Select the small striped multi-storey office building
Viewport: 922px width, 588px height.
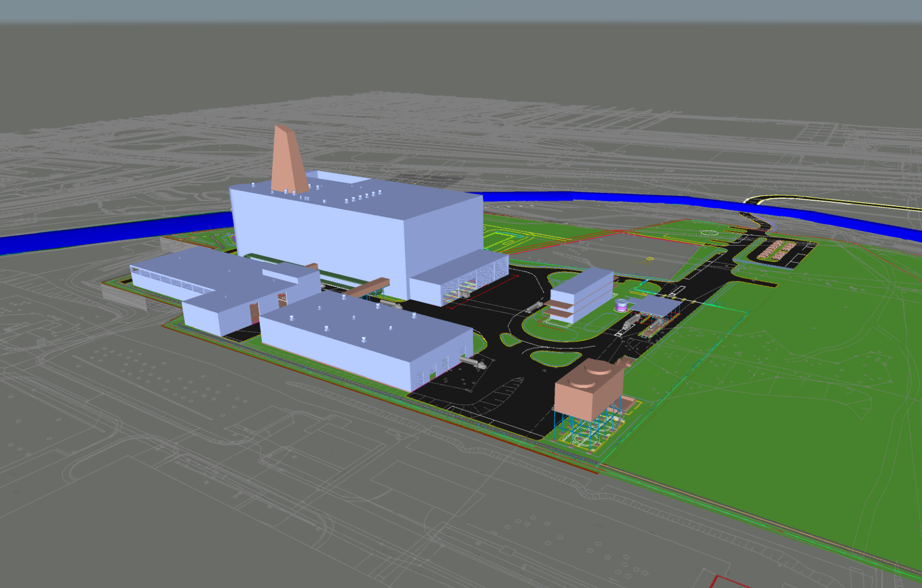581,295
